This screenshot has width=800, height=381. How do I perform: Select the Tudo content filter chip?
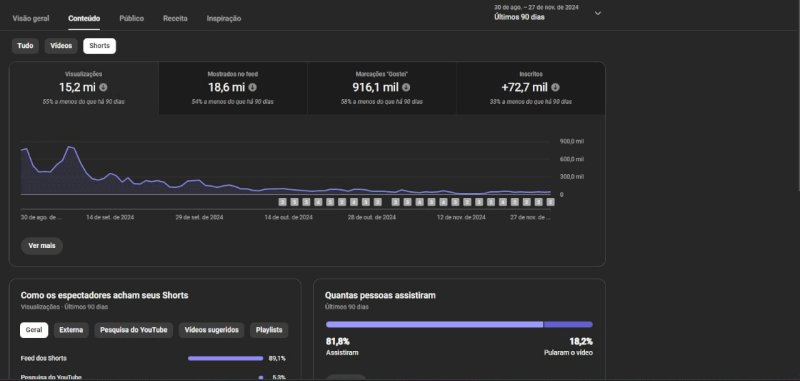click(x=25, y=46)
